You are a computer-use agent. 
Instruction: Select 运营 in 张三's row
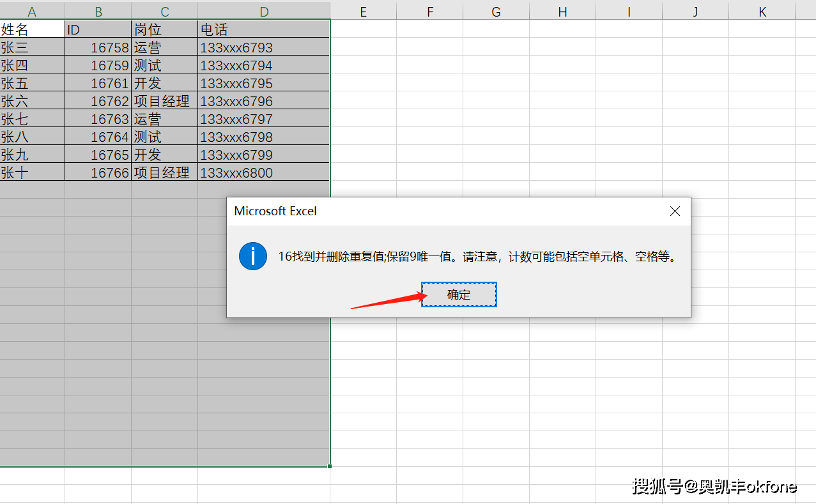tap(165, 47)
